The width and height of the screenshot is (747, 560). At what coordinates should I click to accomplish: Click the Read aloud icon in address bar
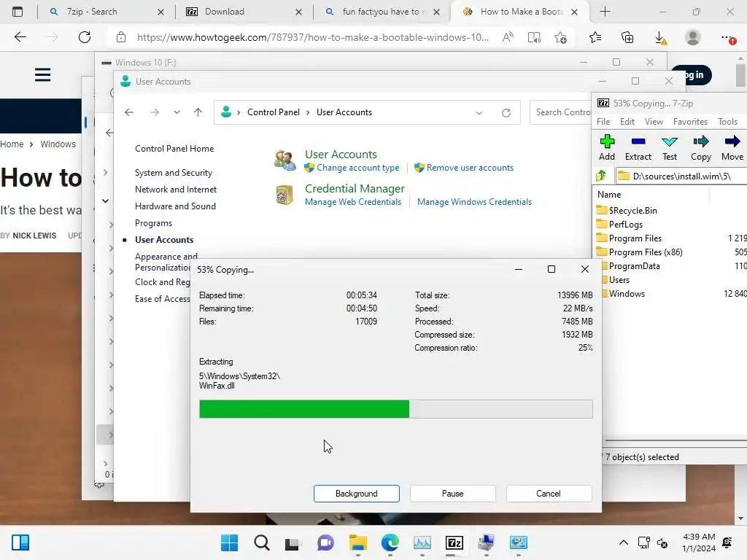tap(508, 37)
